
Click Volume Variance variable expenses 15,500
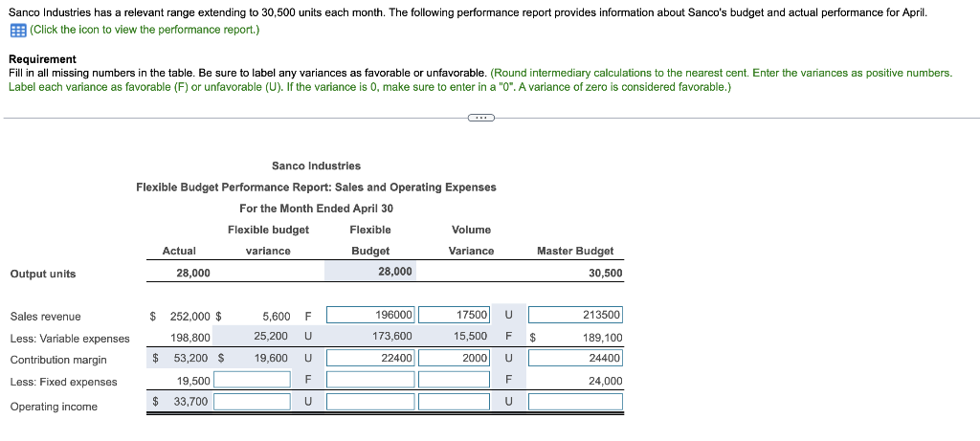click(x=470, y=336)
